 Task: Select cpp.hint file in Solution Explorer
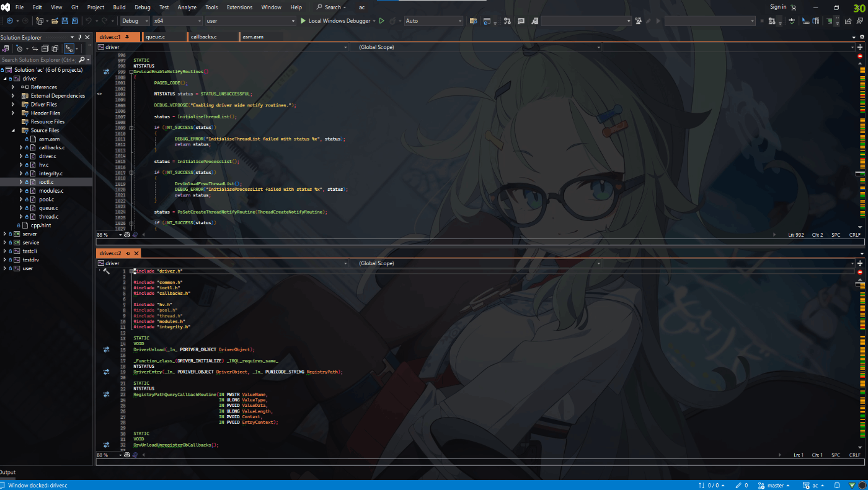pyautogui.click(x=41, y=225)
